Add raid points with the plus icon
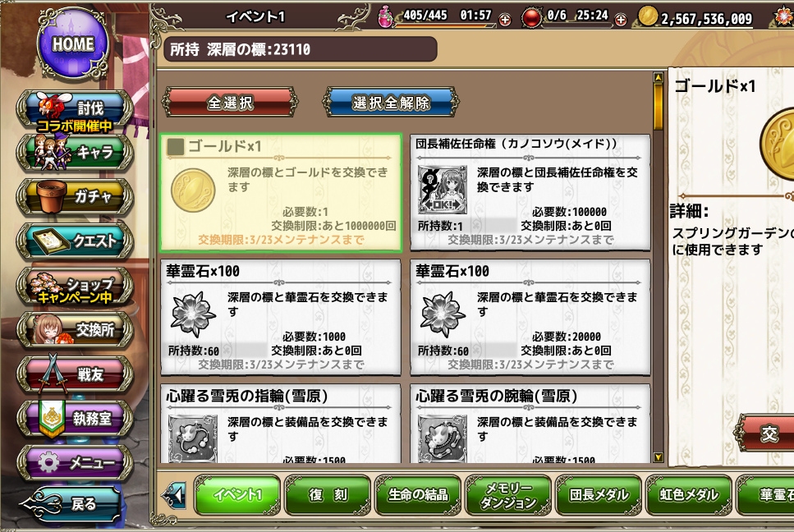This screenshot has width=794, height=532. 620,20
